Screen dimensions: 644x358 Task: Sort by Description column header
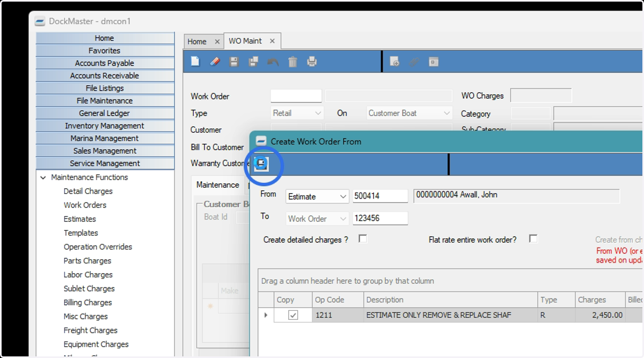(451, 299)
